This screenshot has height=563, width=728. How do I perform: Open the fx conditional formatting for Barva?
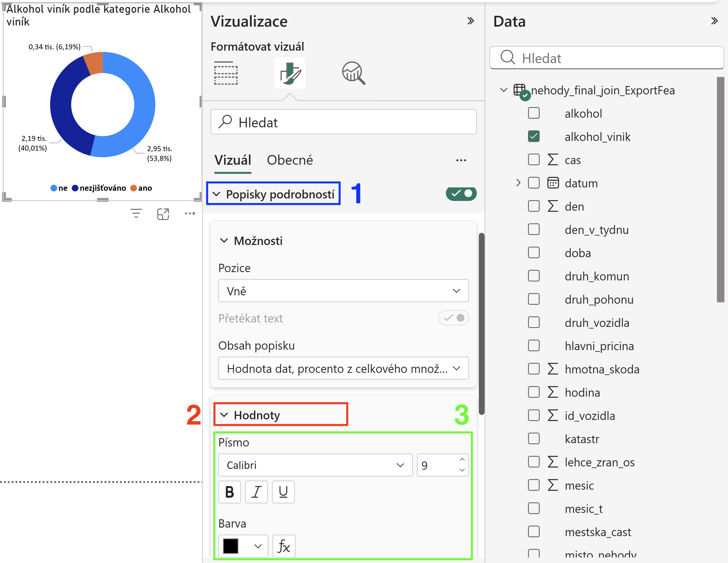[284, 546]
